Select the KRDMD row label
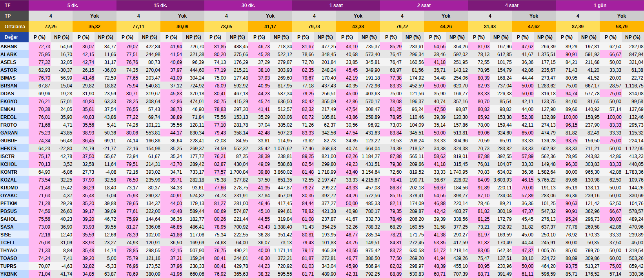The image size is (644, 278). click(14, 188)
